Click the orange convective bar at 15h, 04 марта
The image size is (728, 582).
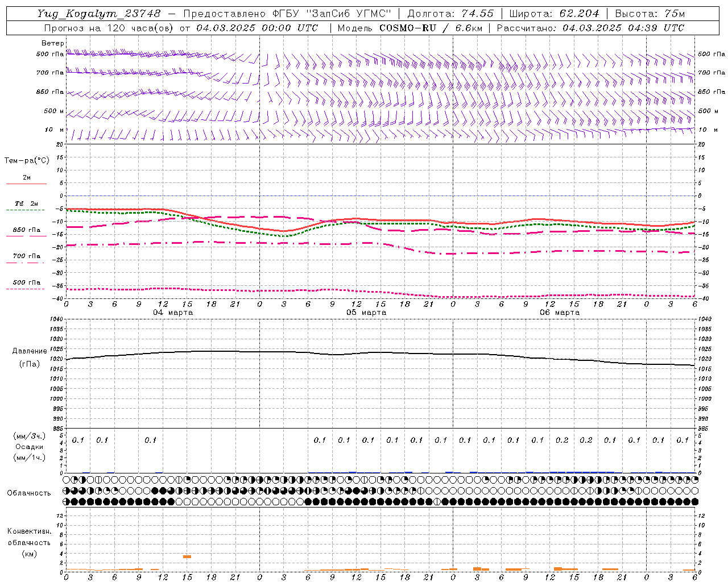coord(187,556)
